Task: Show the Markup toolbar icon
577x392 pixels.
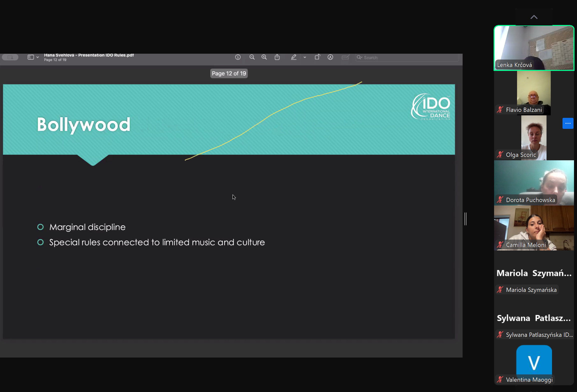Action: click(330, 57)
